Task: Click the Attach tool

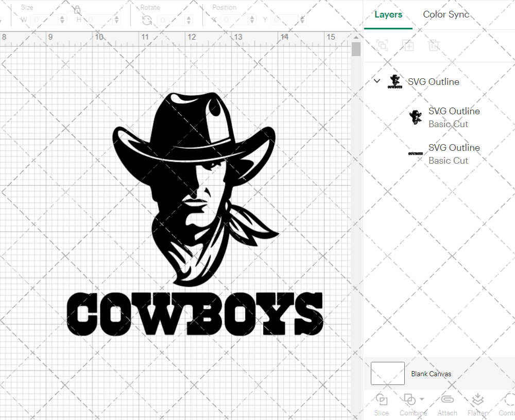Action: pos(447,405)
